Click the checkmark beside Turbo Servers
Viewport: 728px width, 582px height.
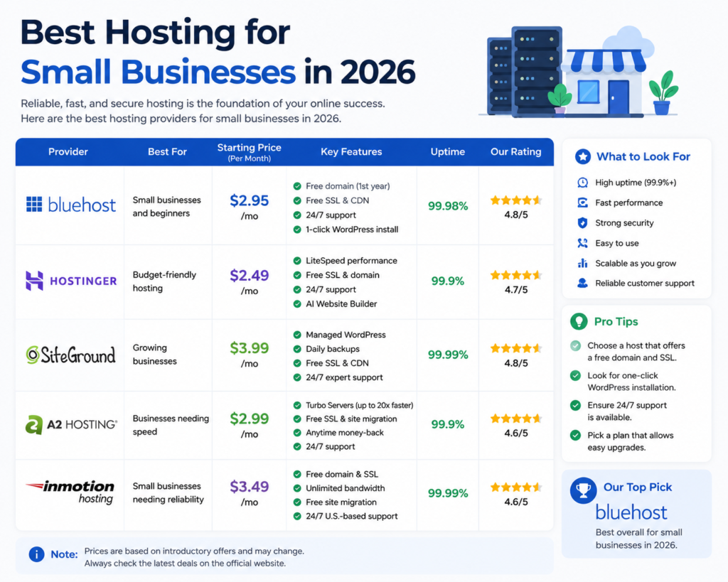click(x=297, y=405)
